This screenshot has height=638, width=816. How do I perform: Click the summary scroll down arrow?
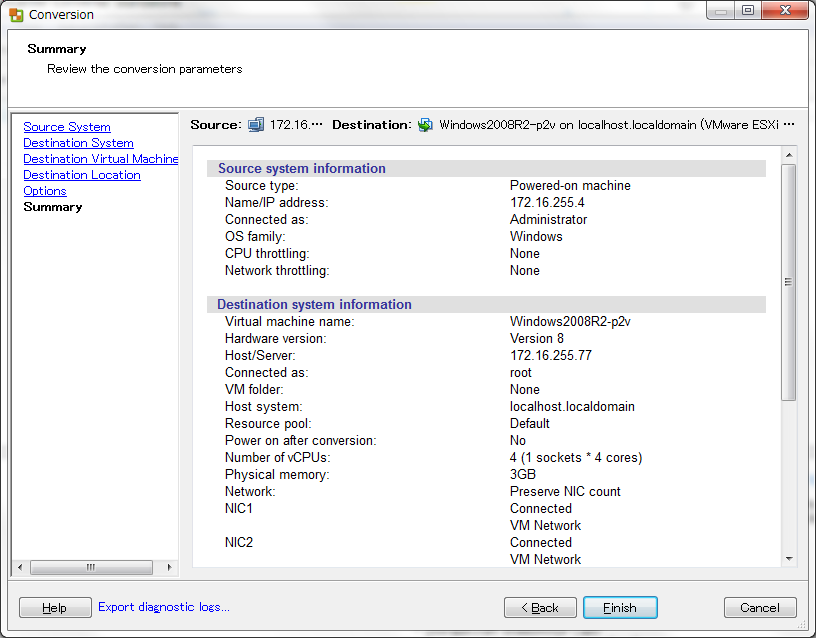point(789,559)
